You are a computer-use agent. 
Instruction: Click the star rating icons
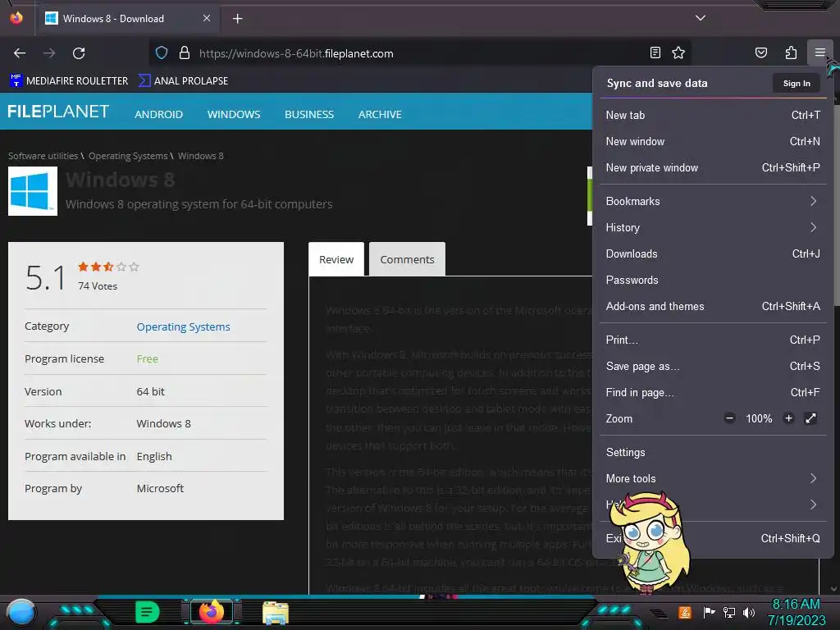point(108,267)
